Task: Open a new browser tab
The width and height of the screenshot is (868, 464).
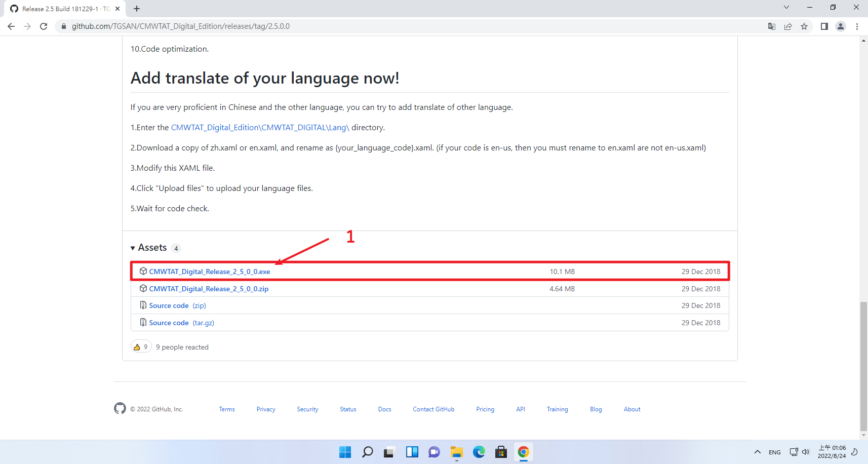Action: coord(137,9)
